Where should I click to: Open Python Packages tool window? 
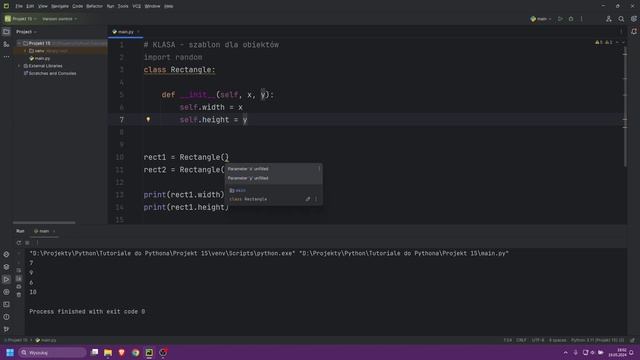click(x=6, y=254)
